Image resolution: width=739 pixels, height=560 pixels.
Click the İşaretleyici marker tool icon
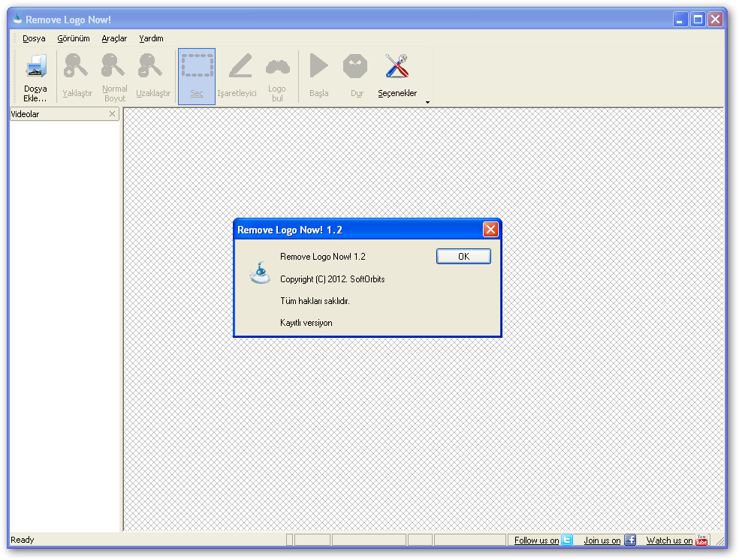pyautogui.click(x=239, y=66)
